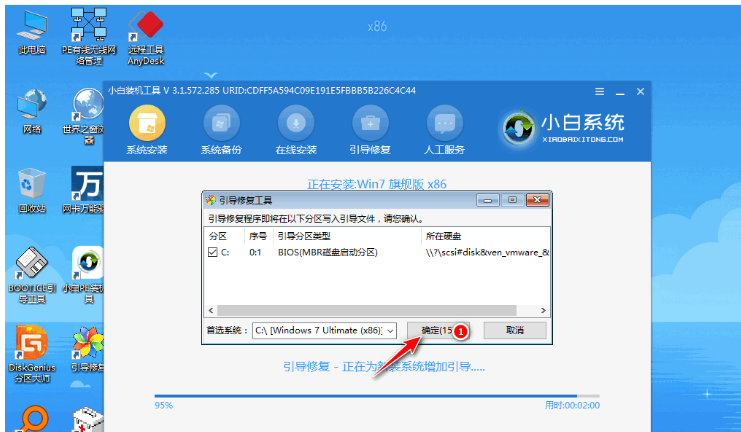Open the 引导修复 toolbox icon

pos(370,123)
